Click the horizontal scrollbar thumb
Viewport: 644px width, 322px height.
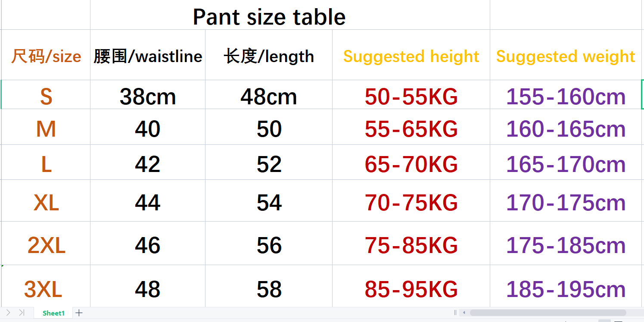[x=547, y=313]
